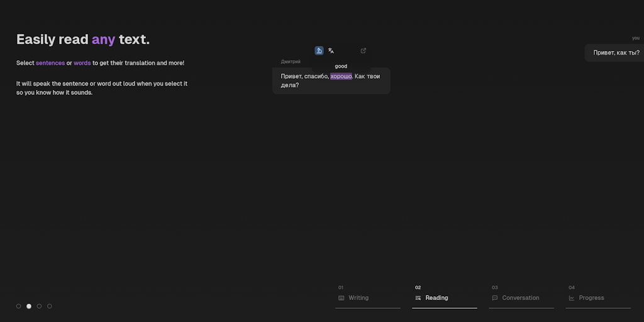Click the 'Easily read any text.' heading

pyautogui.click(x=83, y=40)
